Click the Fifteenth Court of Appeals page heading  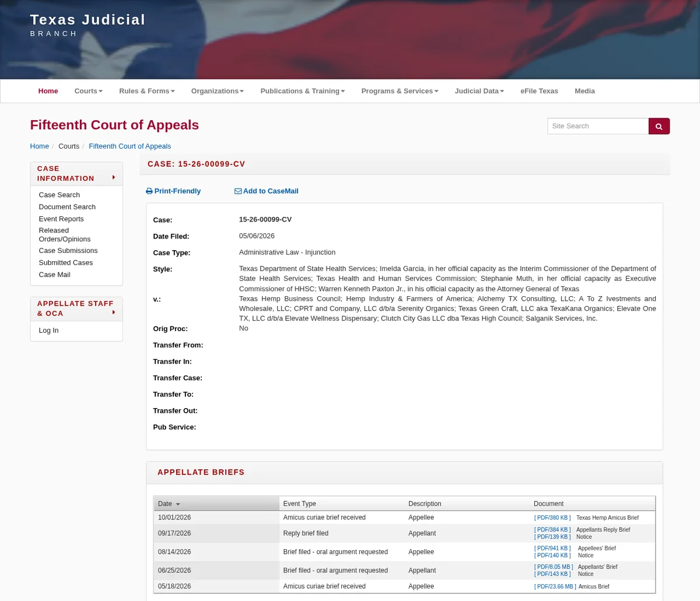coord(114,125)
